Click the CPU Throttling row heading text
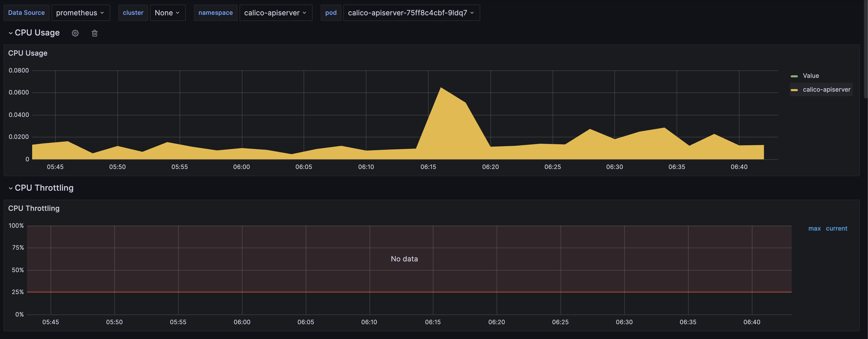Viewport: 868px width, 339px height. pos(44,188)
